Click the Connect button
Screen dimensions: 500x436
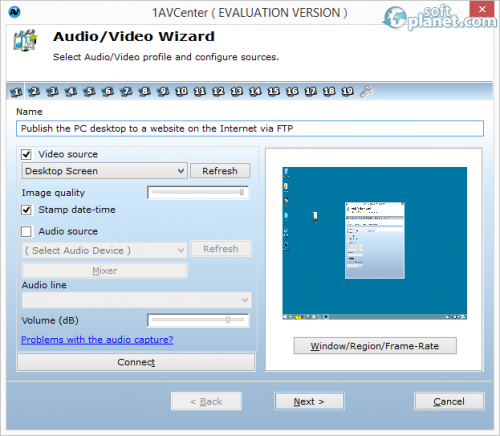click(x=136, y=362)
